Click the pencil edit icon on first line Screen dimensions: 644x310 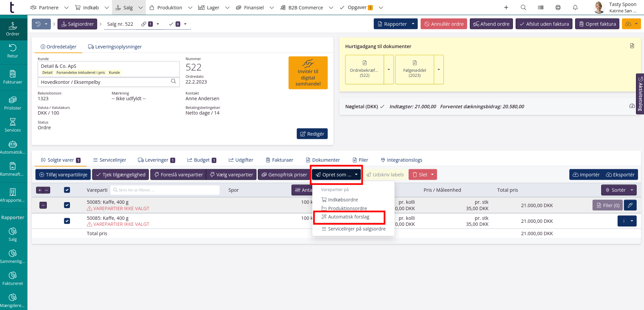630,205
